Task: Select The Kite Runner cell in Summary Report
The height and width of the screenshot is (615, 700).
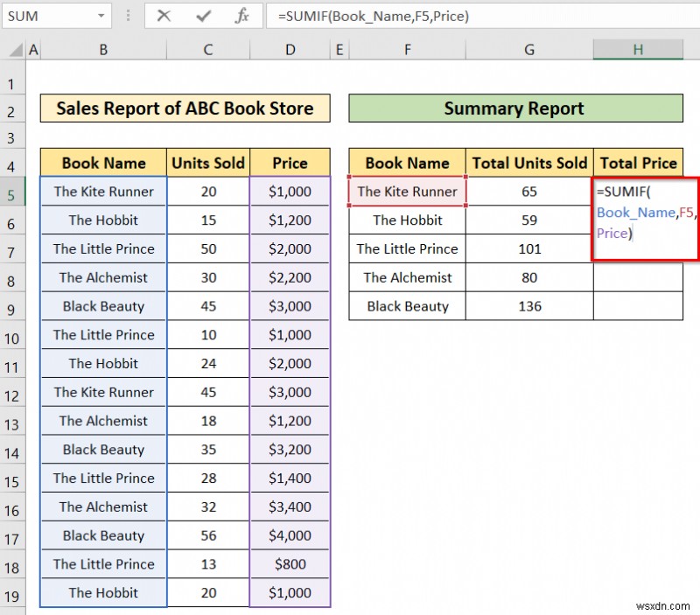Action: click(406, 192)
